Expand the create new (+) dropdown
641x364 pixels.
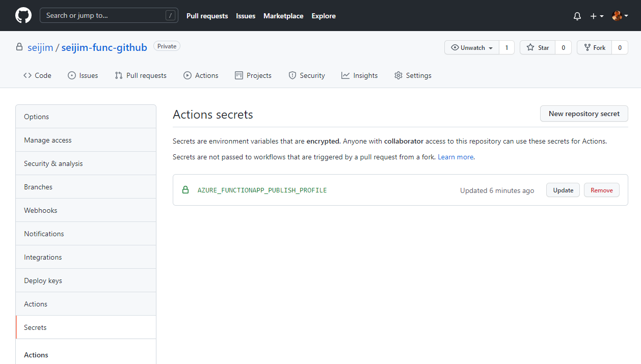click(x=596, y=16)
